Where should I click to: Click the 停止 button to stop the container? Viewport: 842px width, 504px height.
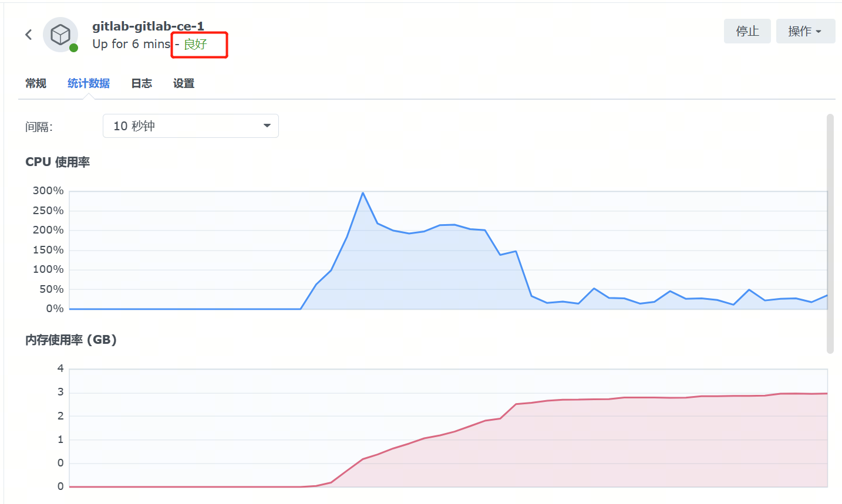[747, 31]
